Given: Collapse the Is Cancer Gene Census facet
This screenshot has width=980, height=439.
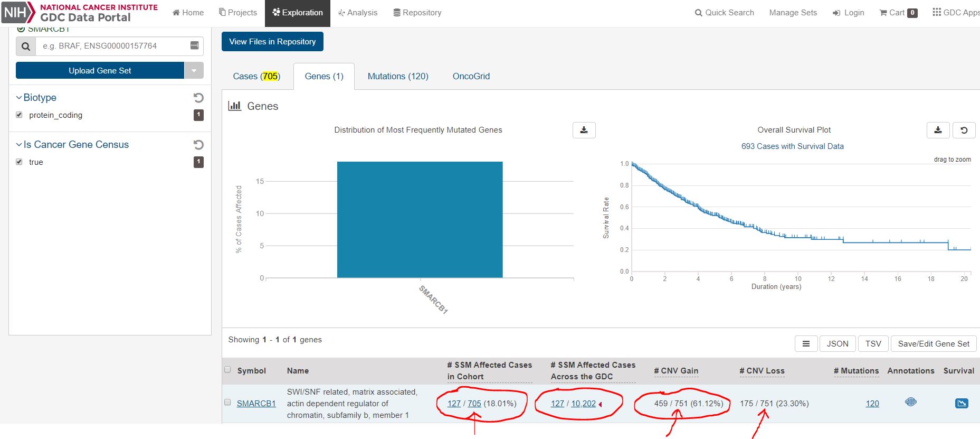Looking at the screenshot, I should click(72, 145).
